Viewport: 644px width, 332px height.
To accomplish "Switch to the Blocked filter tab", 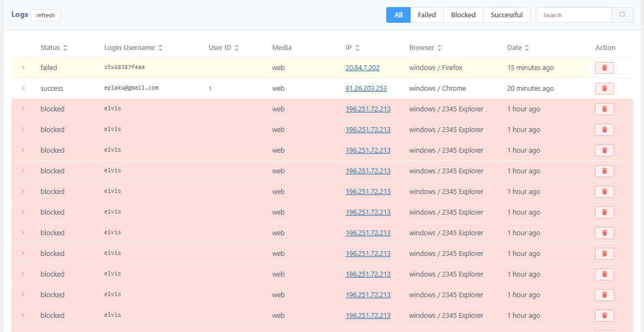I will pos(463,15).
